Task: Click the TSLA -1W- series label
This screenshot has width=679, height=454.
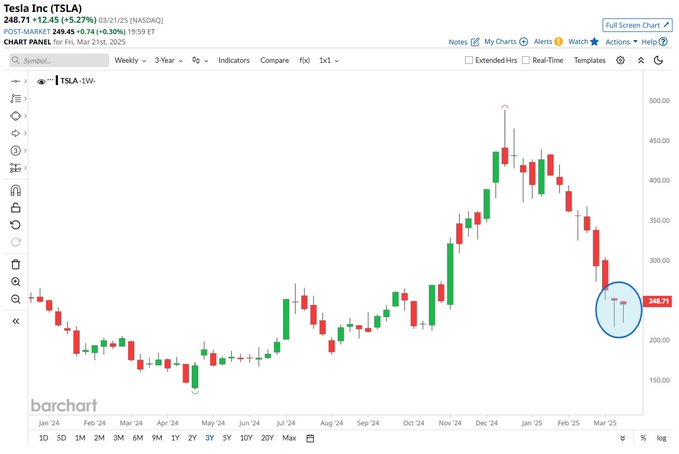Action: point(78,81)
